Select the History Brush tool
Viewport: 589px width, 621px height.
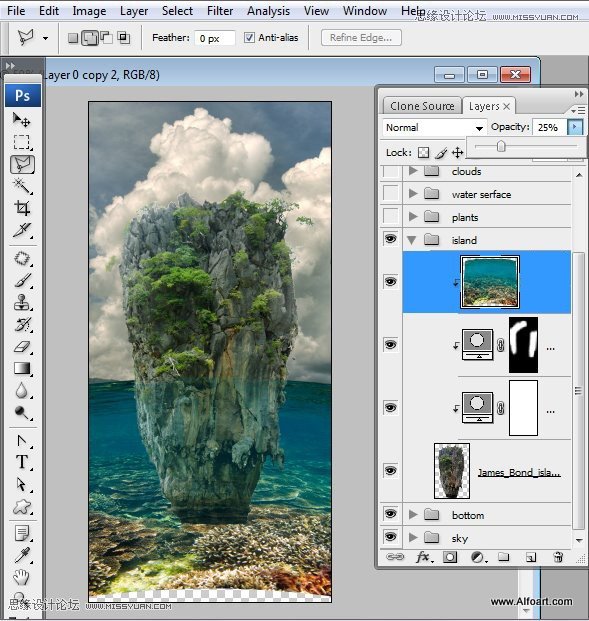tap(21, 324)
